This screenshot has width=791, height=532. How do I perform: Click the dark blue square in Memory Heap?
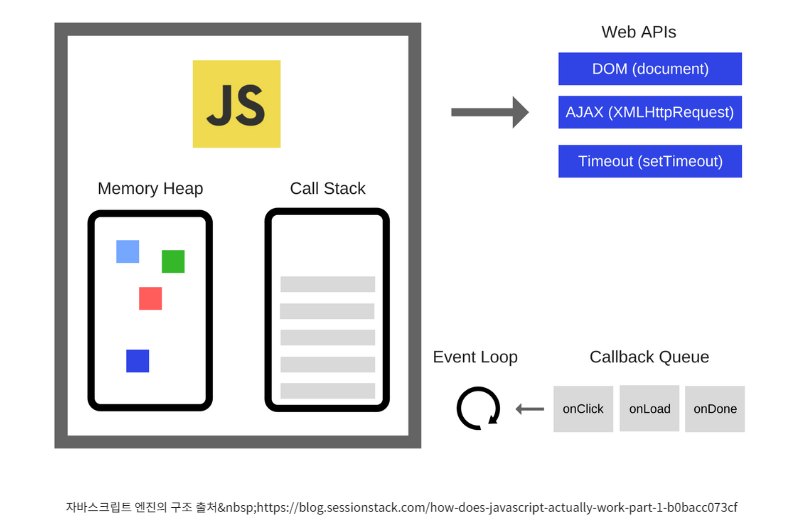point(137,361)
